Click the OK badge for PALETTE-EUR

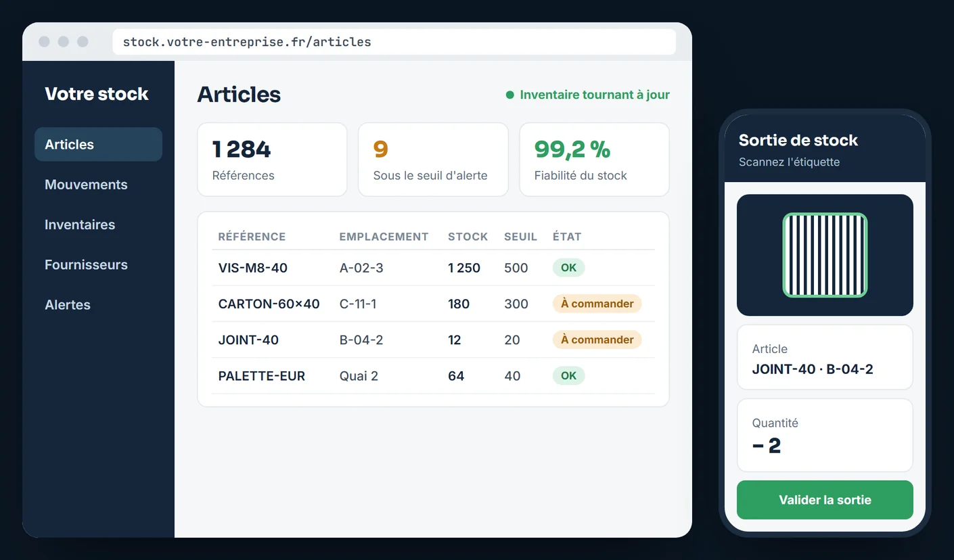click(x=568, y=375)
